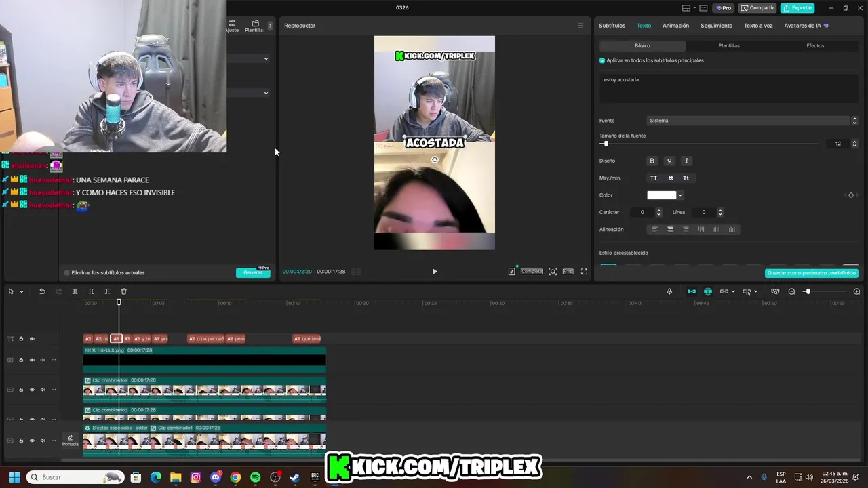Click the 9:16 aspect ratio button
Viewport: 868px width, 488px height.
(x=568, y=272)
